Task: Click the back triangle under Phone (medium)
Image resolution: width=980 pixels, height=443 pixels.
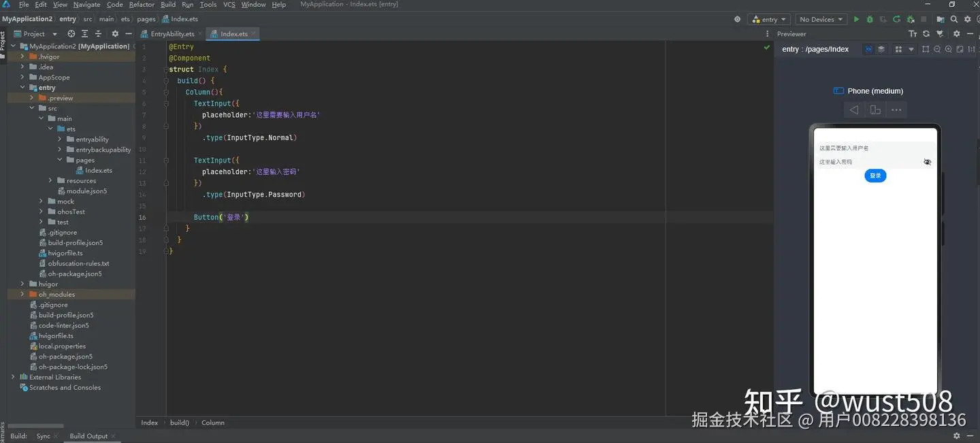Action: [854, 110]
